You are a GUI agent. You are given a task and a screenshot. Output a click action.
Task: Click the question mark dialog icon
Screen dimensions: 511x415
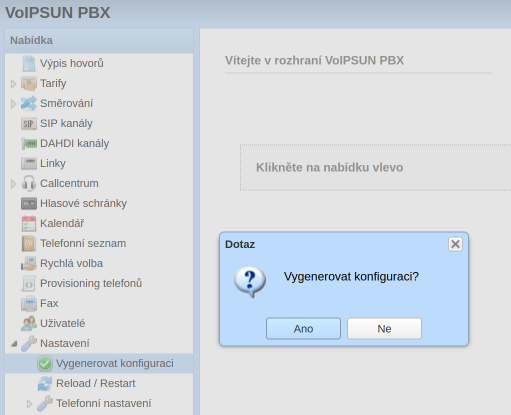coord(250,281)
